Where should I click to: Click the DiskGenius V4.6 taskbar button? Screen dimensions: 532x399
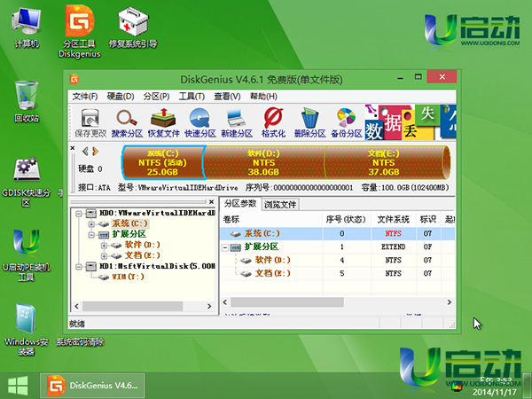(92, 386)
